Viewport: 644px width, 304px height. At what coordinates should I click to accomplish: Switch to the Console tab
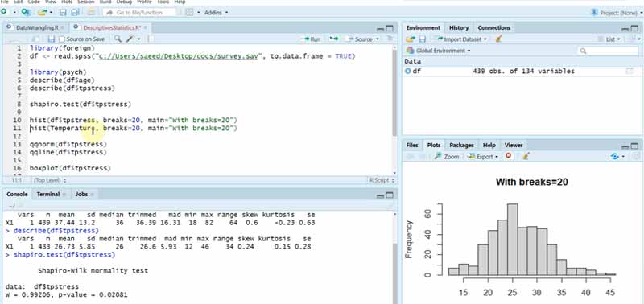[17, 194]
